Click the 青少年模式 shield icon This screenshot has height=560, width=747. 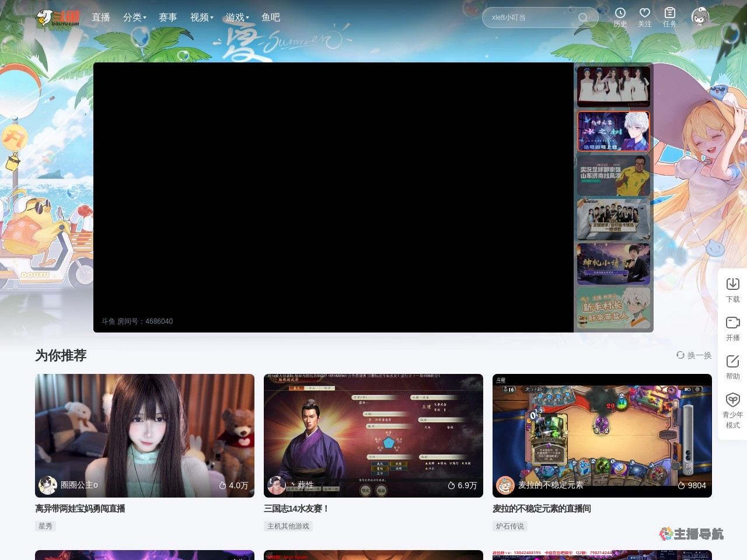(733, 400)
